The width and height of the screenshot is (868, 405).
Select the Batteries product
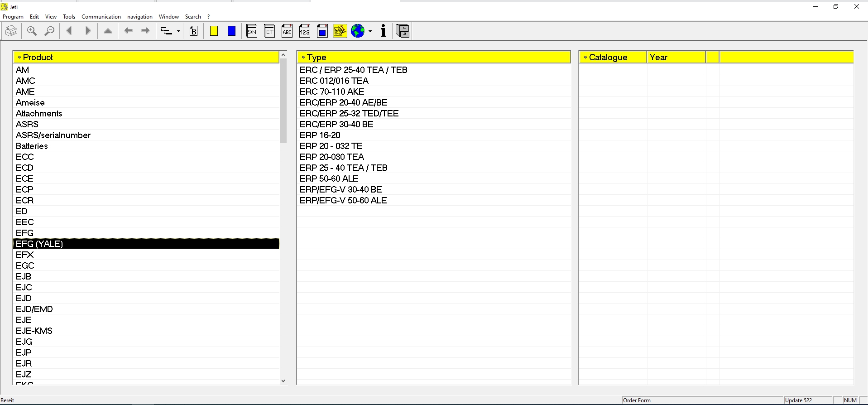(x=146, y=146)
